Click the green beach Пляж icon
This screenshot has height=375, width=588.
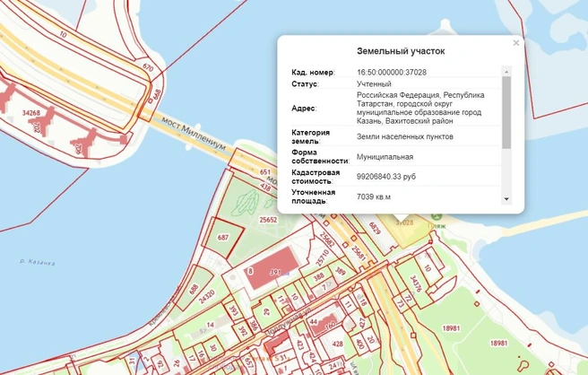tap(436, 217)
